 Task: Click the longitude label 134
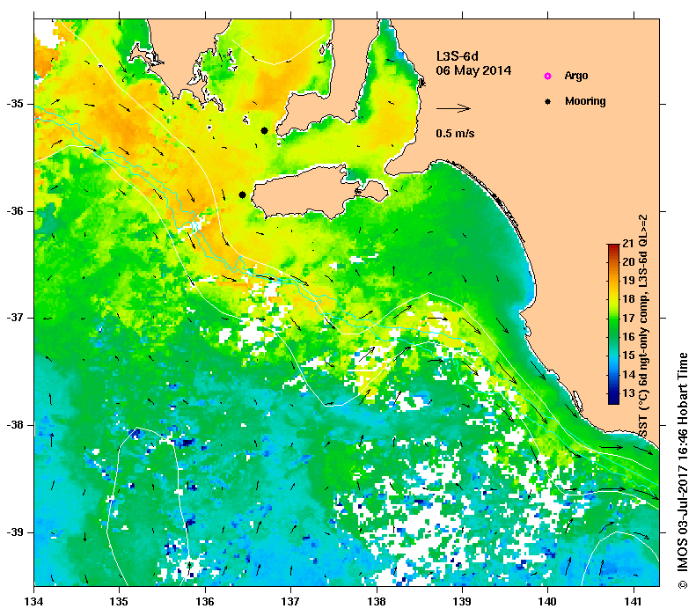click(34, 601)
